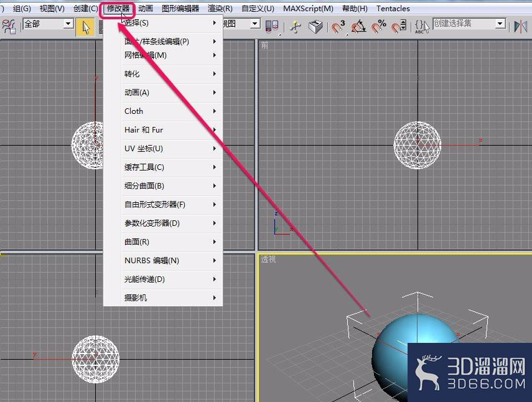This screenshot has height=402, width=532.
Task: Open the Tentacles menu
Action: click(393, 9)
